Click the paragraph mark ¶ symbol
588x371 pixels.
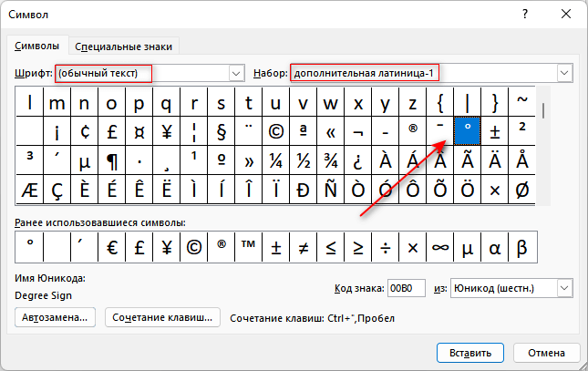[112, 160]
